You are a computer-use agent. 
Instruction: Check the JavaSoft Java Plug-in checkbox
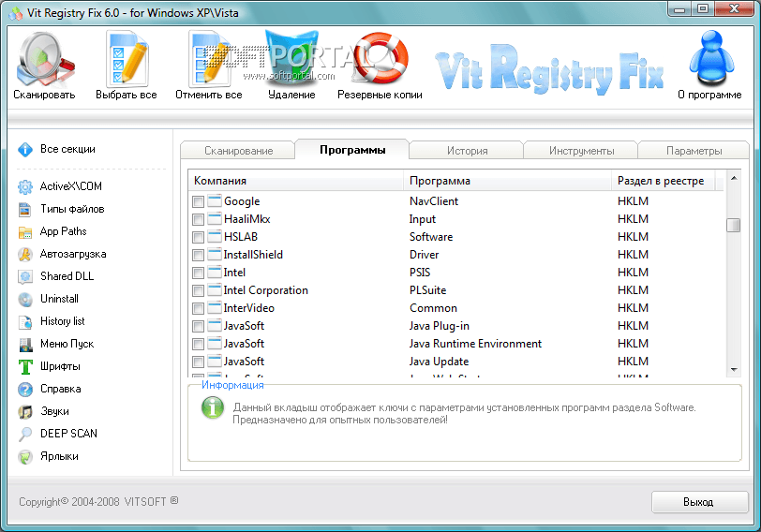(x=198, y=326)
